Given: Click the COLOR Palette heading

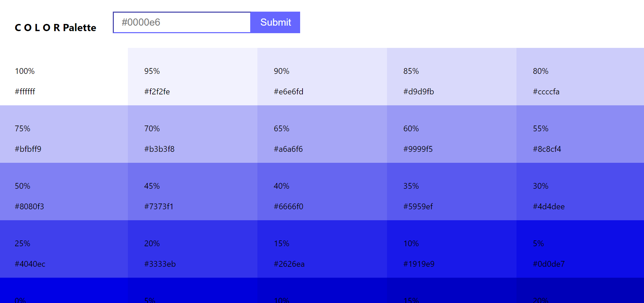Looking at the screenshot, I should tap(55, 27).
